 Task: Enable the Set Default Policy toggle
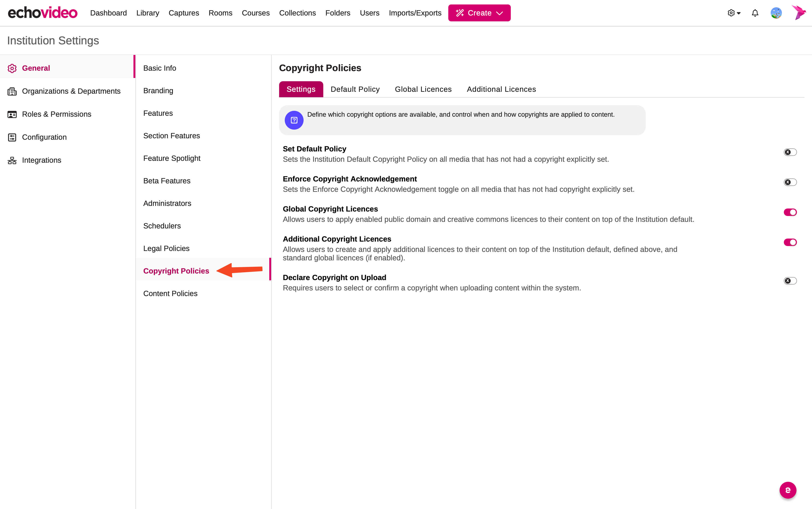[x=790, y=152]
